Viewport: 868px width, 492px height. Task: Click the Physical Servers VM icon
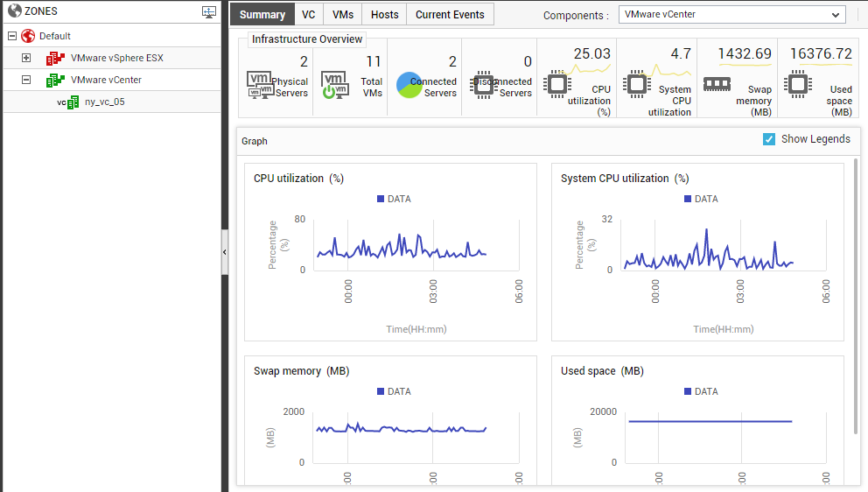[260, 85]
